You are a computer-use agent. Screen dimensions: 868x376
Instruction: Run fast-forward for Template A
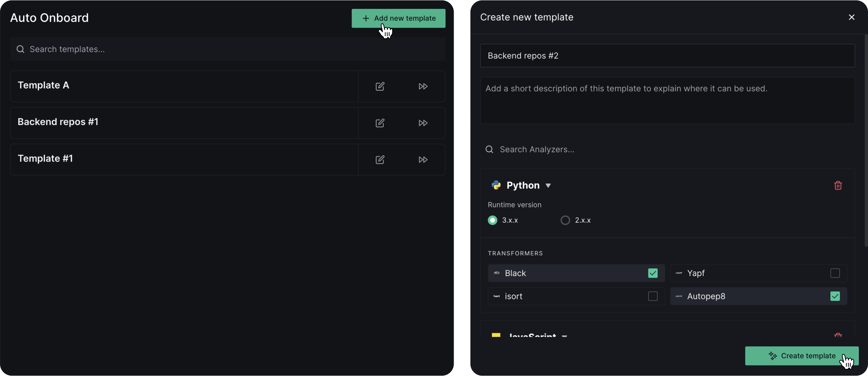(423, 86)
